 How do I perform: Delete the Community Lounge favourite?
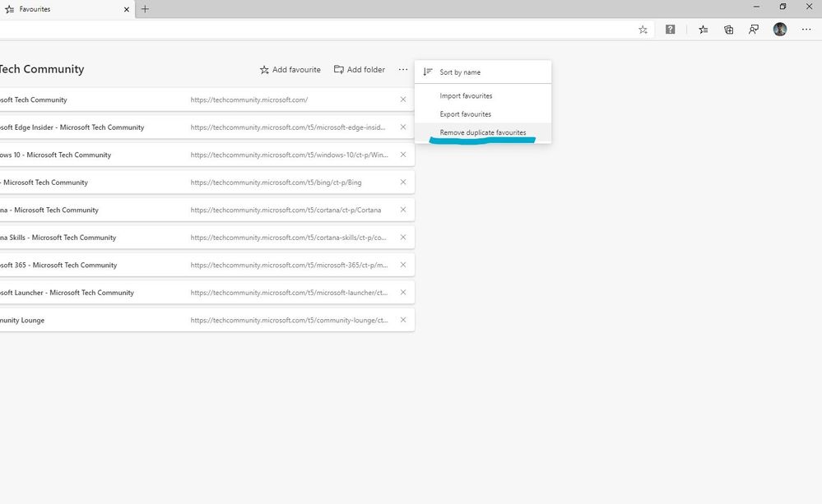pyautogui.click(x=402, y=320)
